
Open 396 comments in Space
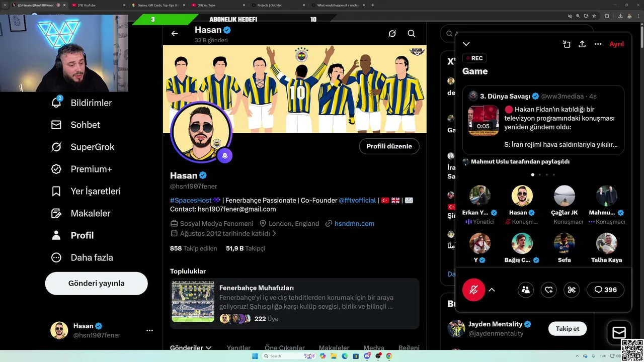coord(605,290)
